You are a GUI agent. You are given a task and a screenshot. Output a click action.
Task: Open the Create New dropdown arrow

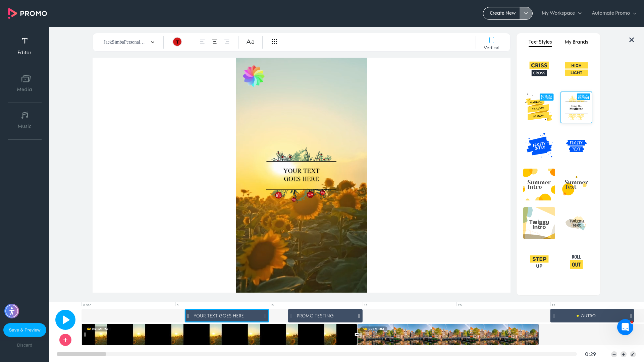[526, 13]
